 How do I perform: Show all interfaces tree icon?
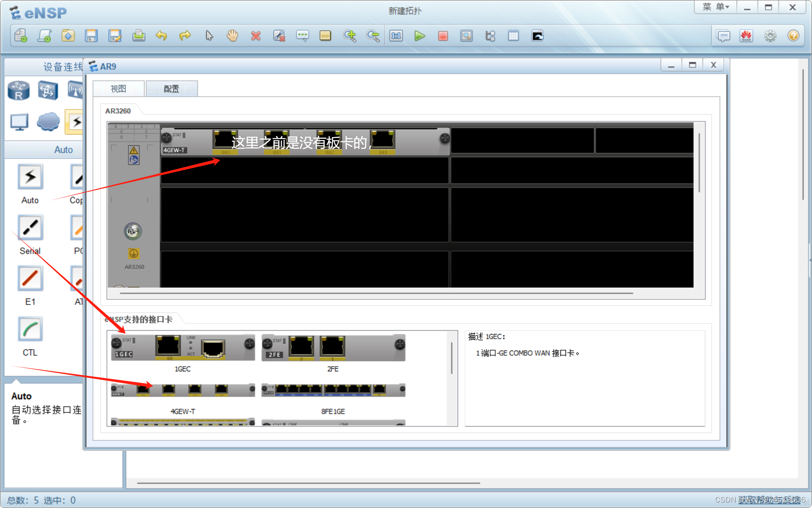(490, 36)
